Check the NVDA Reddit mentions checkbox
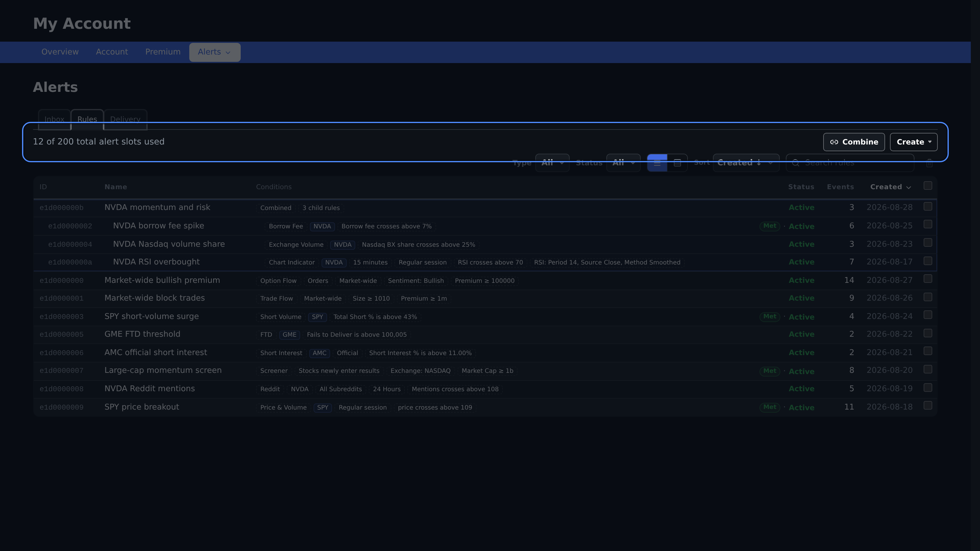This screenshot has width=980, height=551. [928, 388]
